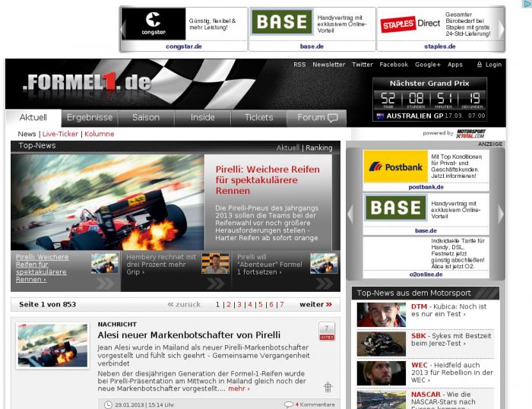Open the Inside tab
The width and height of the screenshot is (532, 409).
tap(203, 118)
